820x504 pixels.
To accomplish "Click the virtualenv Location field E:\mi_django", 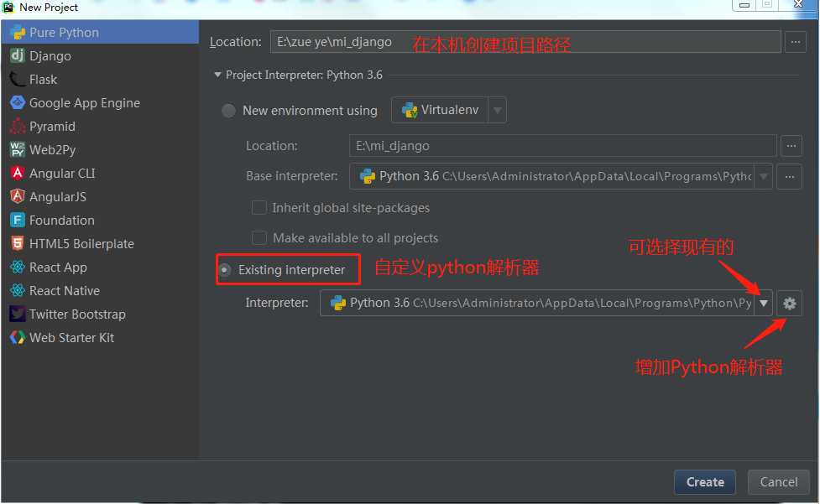I will 562,146.
